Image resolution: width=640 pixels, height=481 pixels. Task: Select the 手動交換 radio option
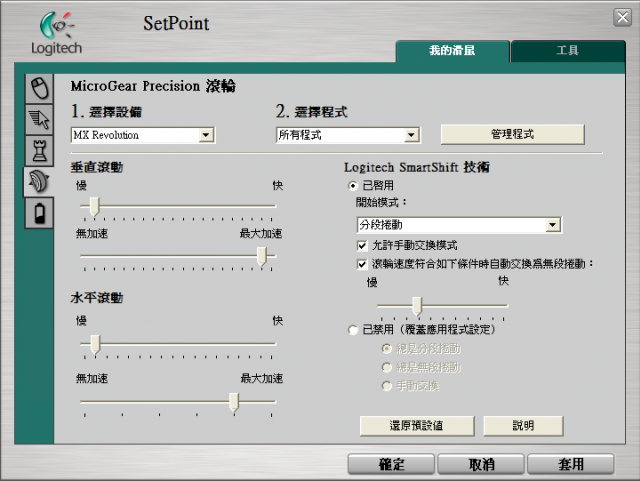click(x=386, y=386)
